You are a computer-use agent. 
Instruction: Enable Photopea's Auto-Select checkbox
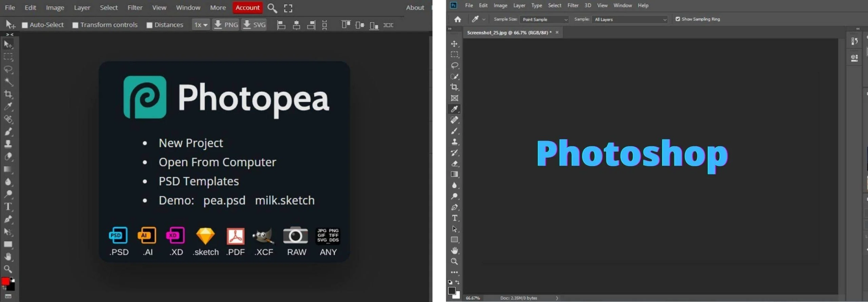(25, 25)
